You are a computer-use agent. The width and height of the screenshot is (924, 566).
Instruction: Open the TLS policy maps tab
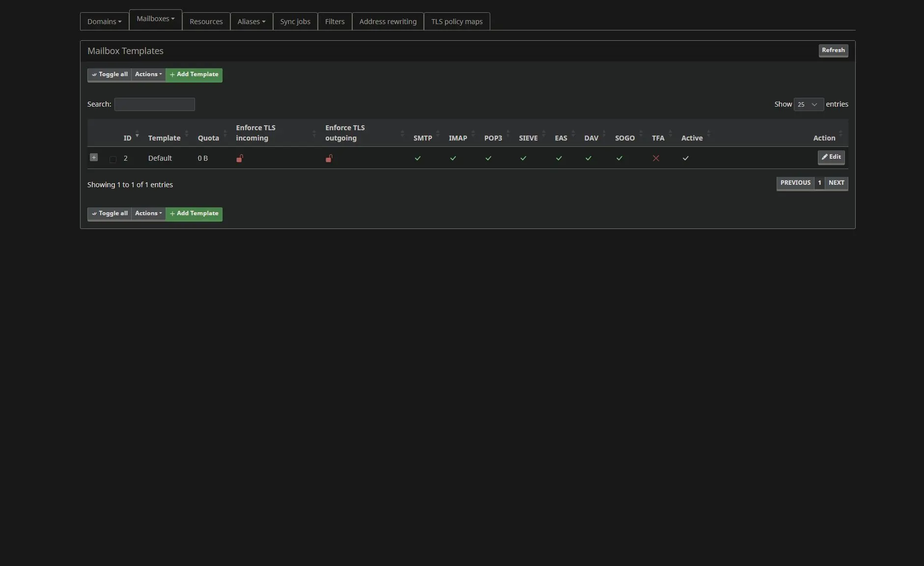pos(457,22)
